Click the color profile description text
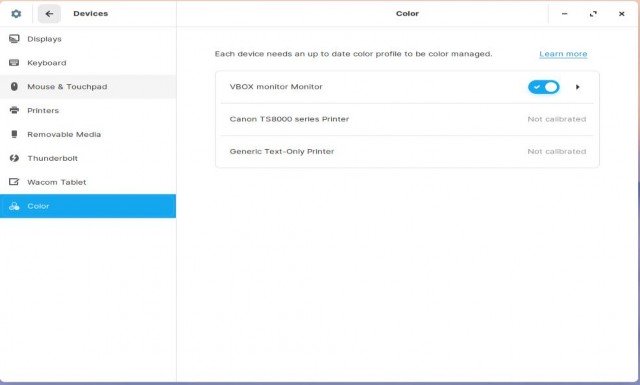 [353, 54]
